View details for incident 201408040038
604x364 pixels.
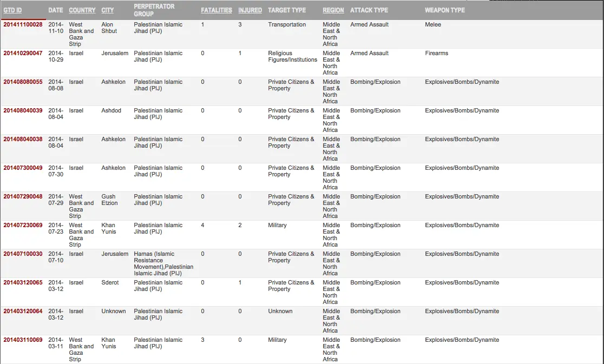23,140
